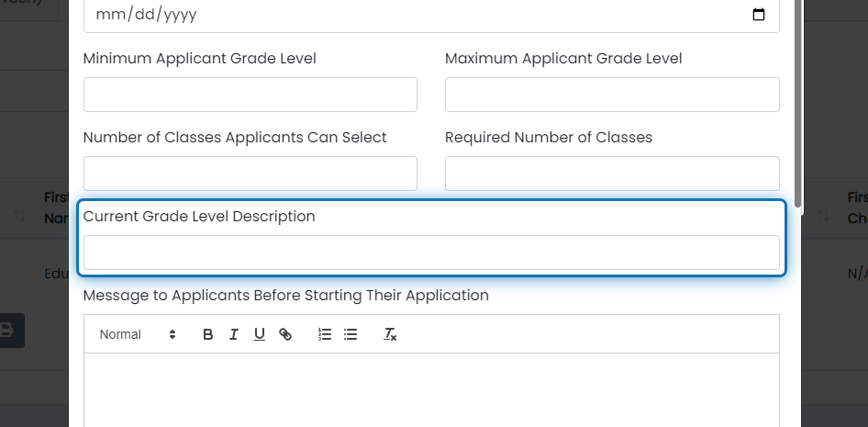Screen dimensions: 868x427
Task: Click the sort arrows near right column header
Action: 823,216
